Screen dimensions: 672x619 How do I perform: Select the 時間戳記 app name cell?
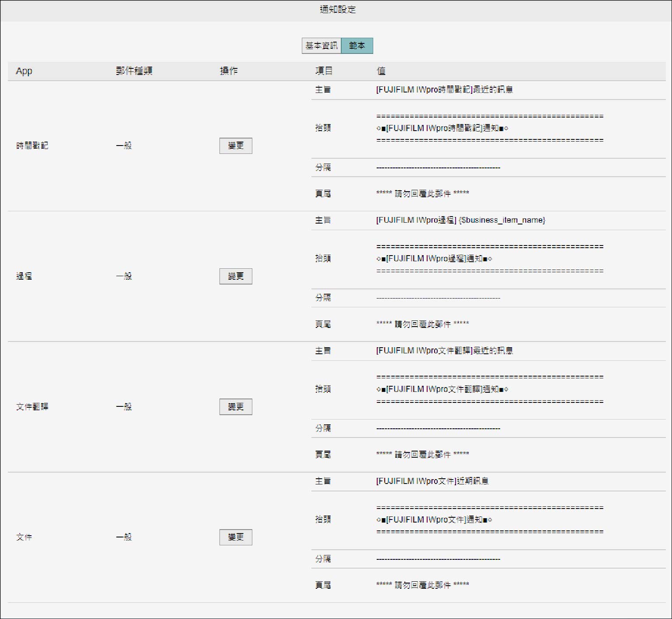pos(32,146)
